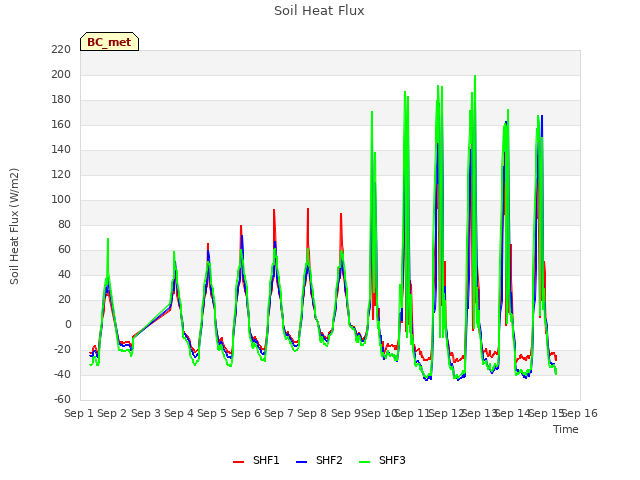
Task: Click the 160 y-axis tick label
Action: point(61,124)
